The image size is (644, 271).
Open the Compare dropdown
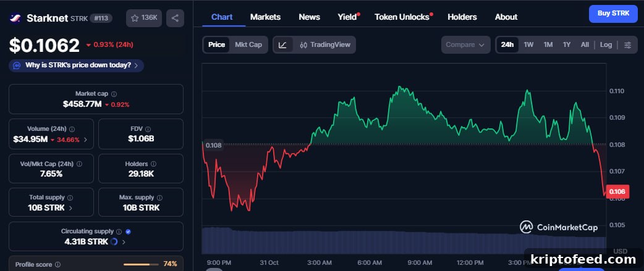tap(466, 44)
